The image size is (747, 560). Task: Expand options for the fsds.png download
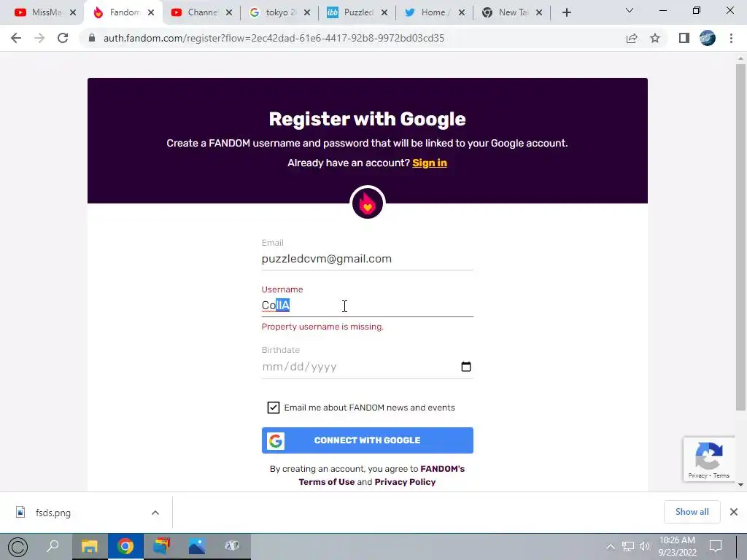(x=155, y=513)
